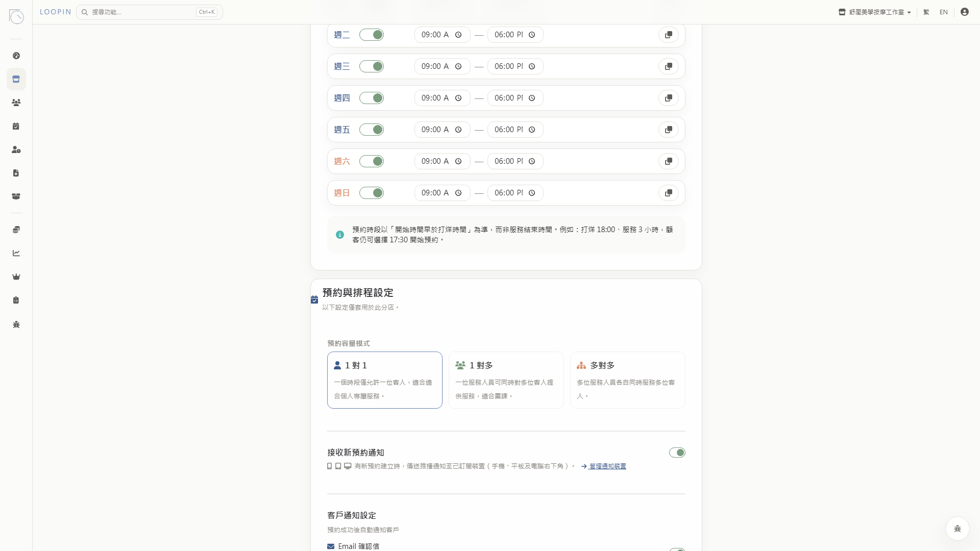The width and height of the screenshot is (980, 551).
Task: Toggle 週二 business day switch
Action: (372, 35)
